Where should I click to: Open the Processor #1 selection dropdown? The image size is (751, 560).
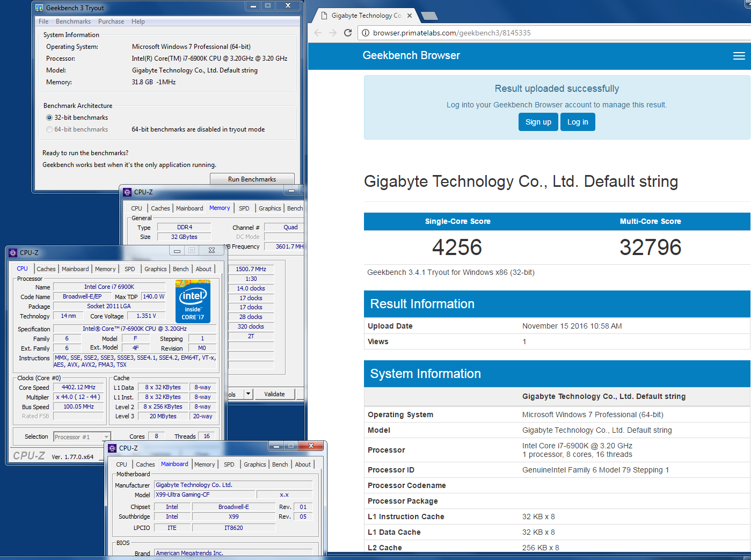(106, 437)
